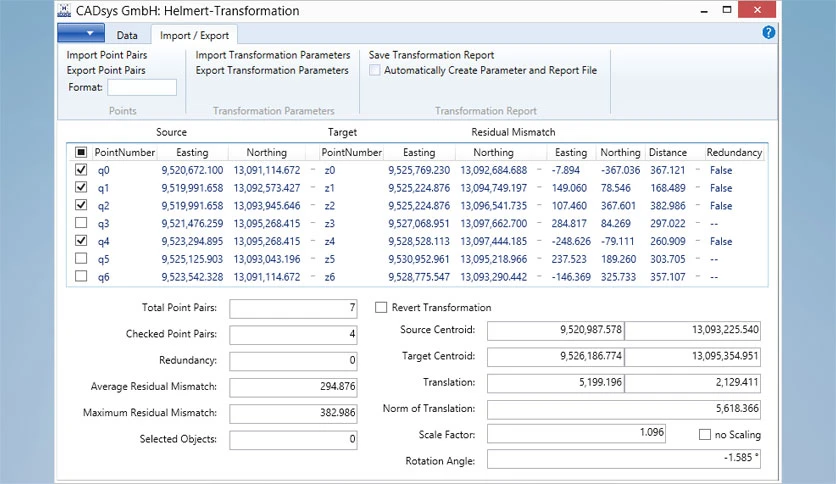
Task: Click the source Easting column header
Action: point(192,152)
